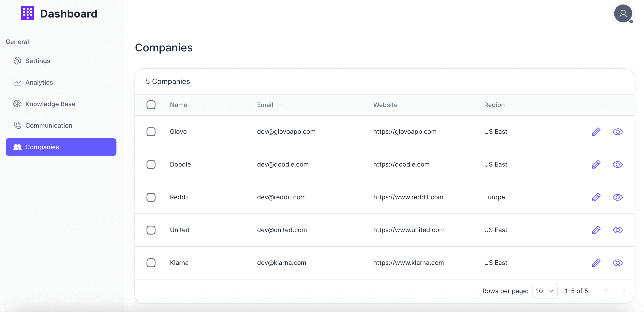The width and height of the screenshot is (644, 312).
Task: Click the dev@doodle.com email cell
Action: 283,164
